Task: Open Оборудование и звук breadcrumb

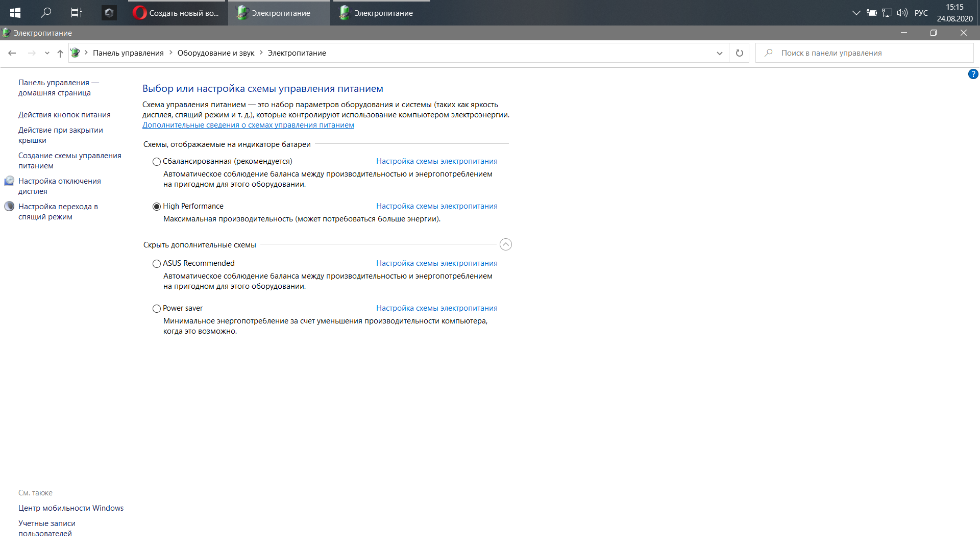Action: pos(216,53)
